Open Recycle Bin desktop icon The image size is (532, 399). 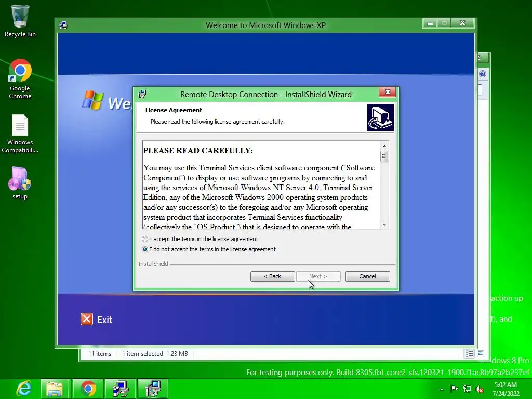click(20, 21)
